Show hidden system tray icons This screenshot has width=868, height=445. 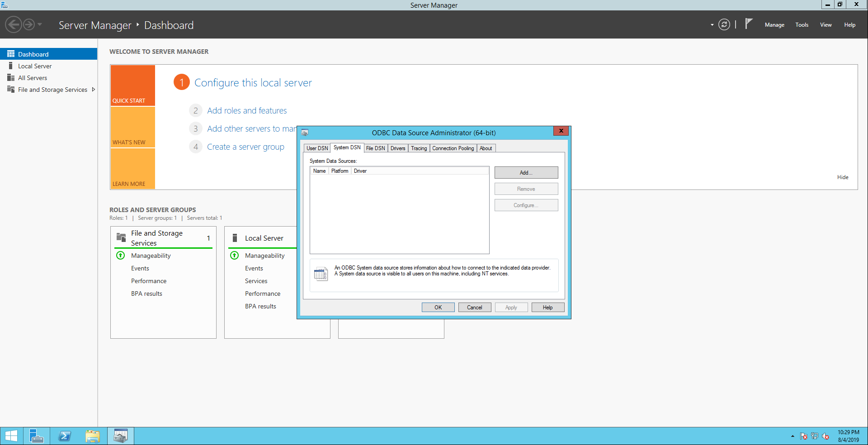click(793, 436)
